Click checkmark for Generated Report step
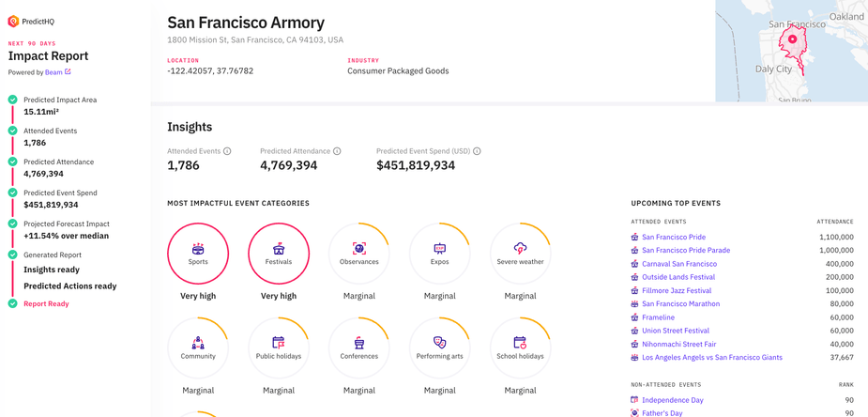This screenshot has height=417, width=868. 12,255
